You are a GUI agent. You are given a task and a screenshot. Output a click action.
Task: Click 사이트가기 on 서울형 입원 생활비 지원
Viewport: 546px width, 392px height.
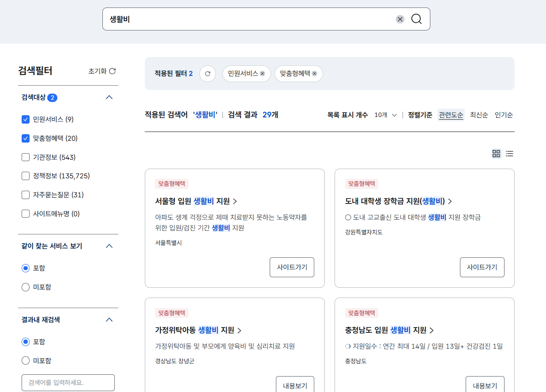pyautogui.click(x=292, y=267)
